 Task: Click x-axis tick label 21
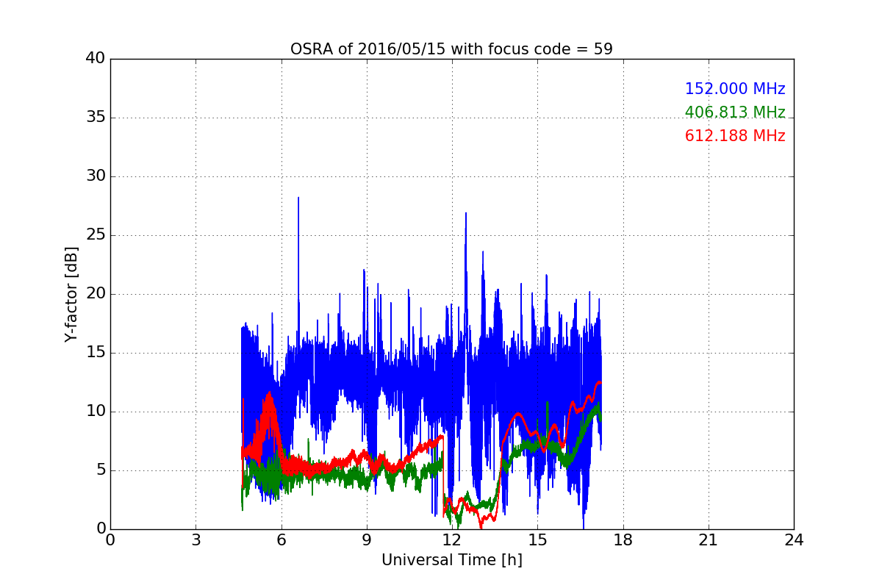click(708, 539)
